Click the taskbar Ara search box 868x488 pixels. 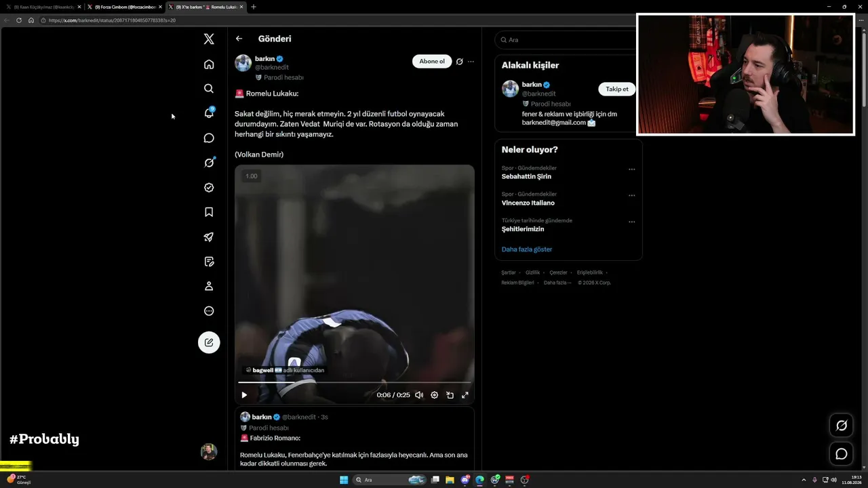click(391, 480)
